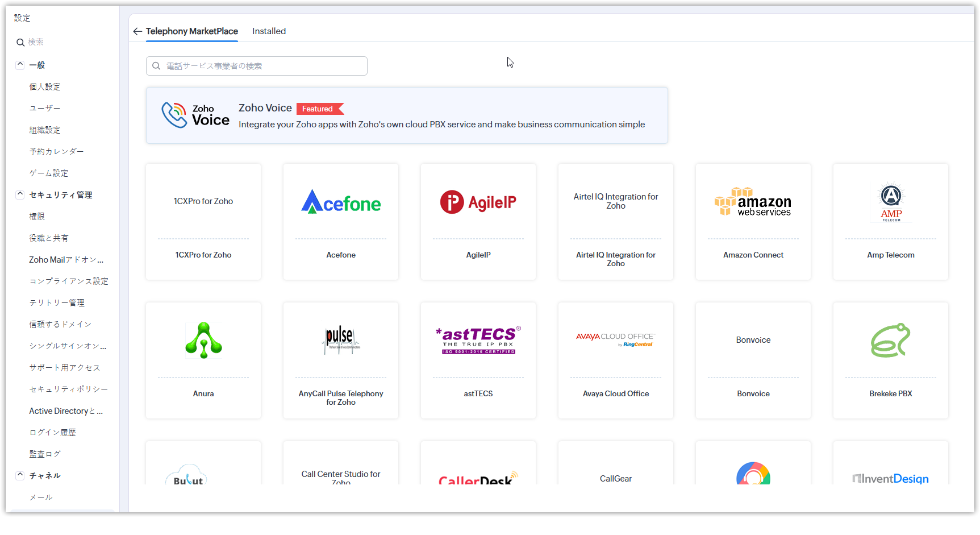The width and height of the screenshot is (980, 535).
Task: Open テリトリー管理 settings
Action: coord(57,302)
